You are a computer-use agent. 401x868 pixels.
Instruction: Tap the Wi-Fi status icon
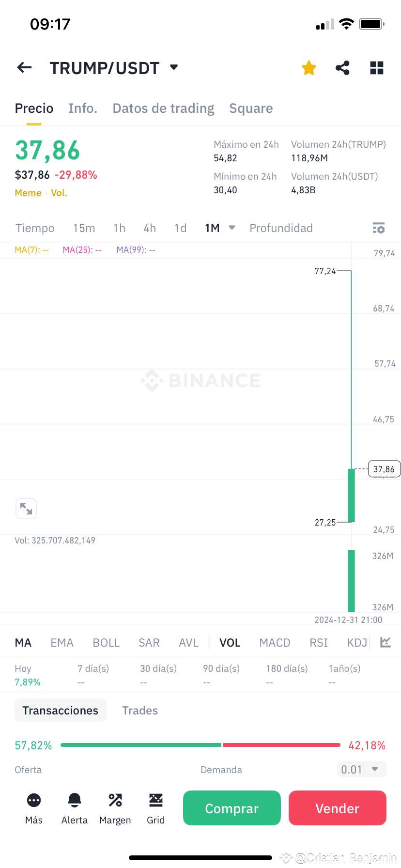click(346, 24)
